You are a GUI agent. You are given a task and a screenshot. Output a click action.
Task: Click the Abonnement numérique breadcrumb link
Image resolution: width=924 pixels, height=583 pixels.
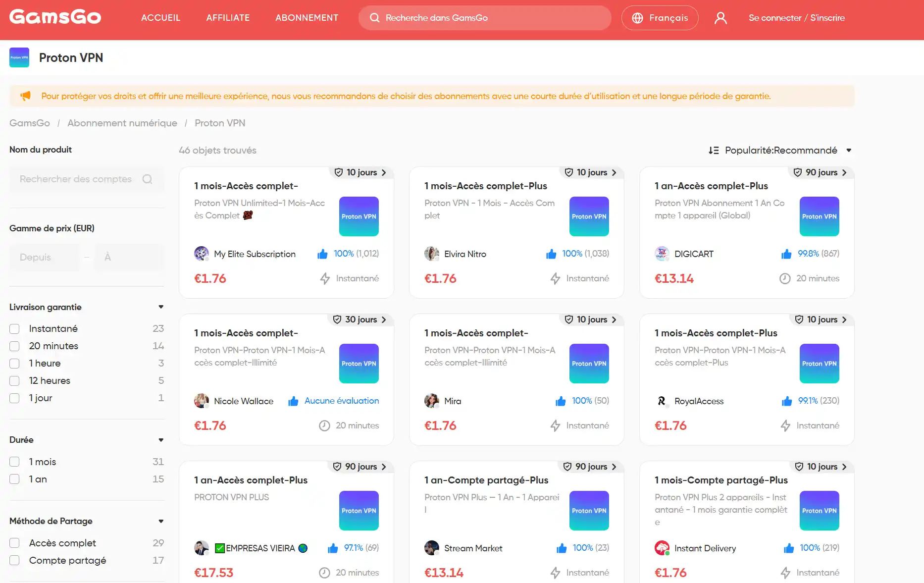122,123
